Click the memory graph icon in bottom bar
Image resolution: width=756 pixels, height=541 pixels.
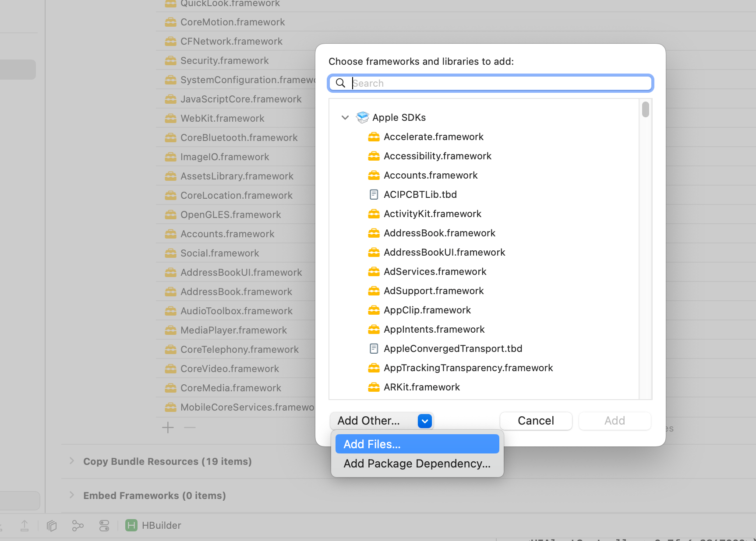pyautogui.click(x=78, y=525)
